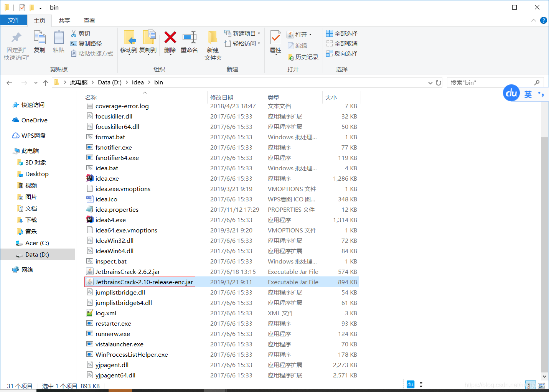
Task: Open the Quick Access Toolbar customize dropdown
Action: point(40,8)
